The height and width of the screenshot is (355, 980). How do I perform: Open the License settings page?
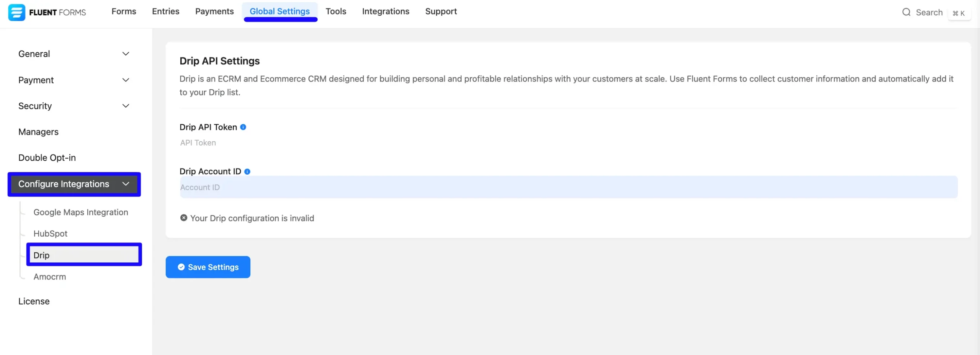34,301
